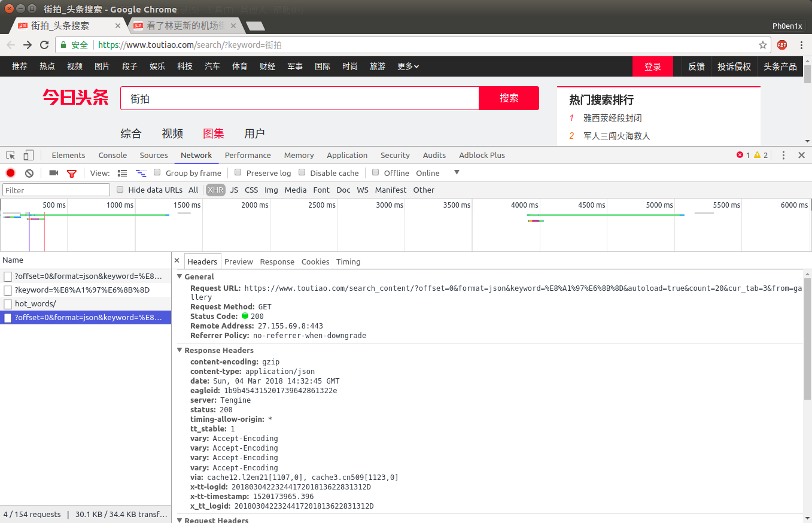
Task: Open the Sources panel tab
Action: pyautogui.click(x=154, y=155)
